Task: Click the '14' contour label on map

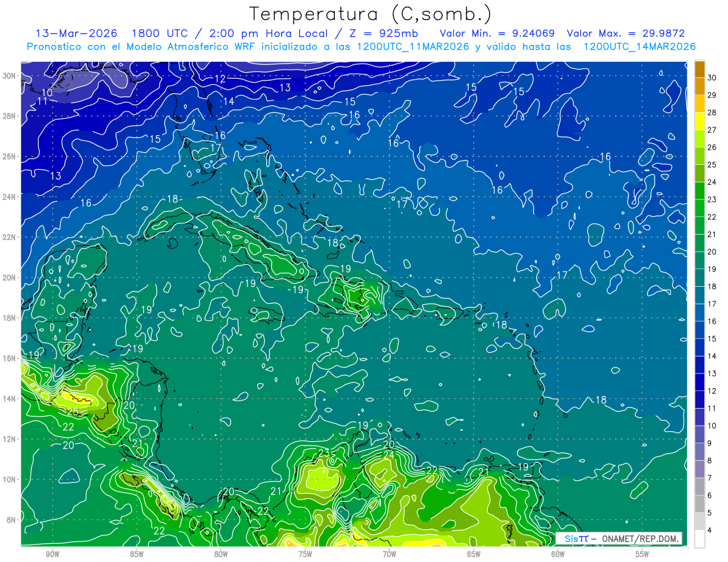Action: (229, 101)
